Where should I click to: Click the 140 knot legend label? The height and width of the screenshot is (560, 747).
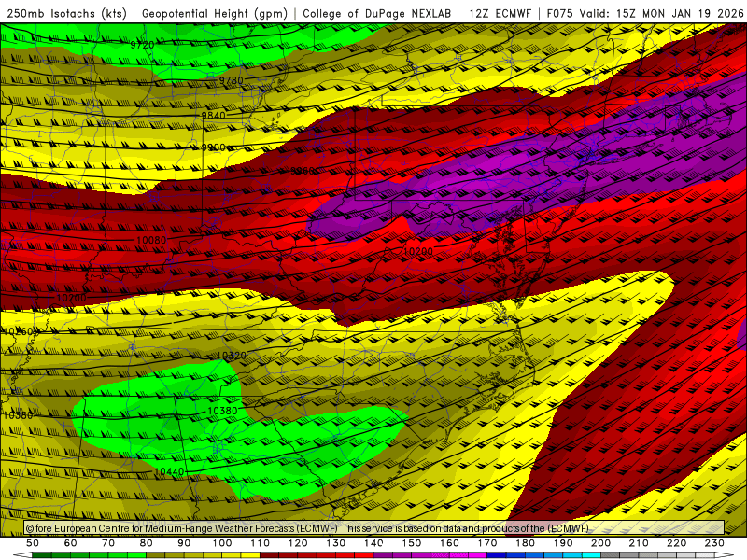click(x=373, y=543)
